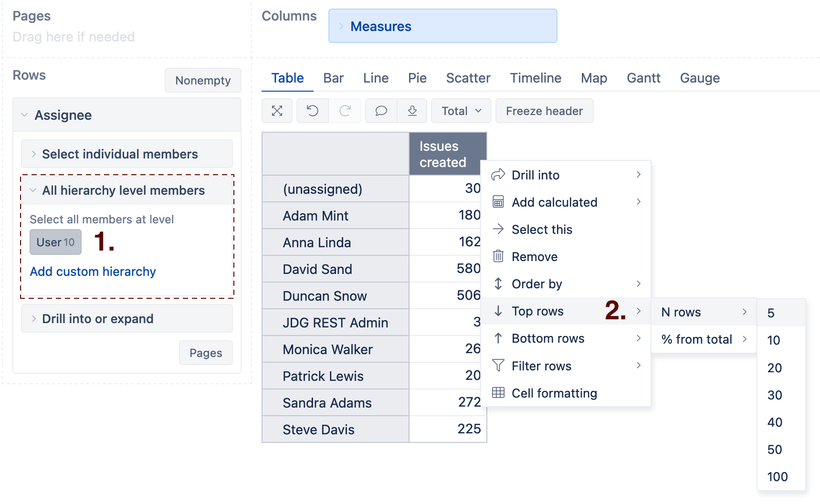
Task: Click the Pages button in Rows panel
Action: click(206, 353)
